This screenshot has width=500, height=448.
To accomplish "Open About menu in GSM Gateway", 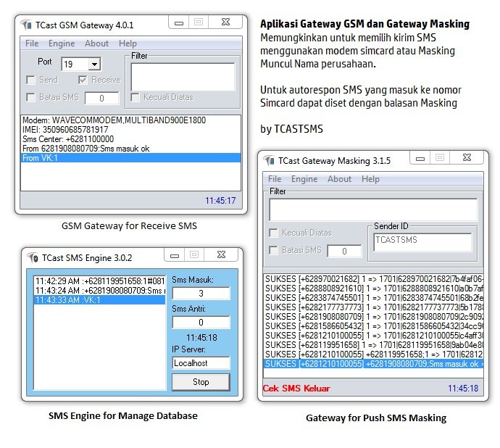I will click(96, 43).
